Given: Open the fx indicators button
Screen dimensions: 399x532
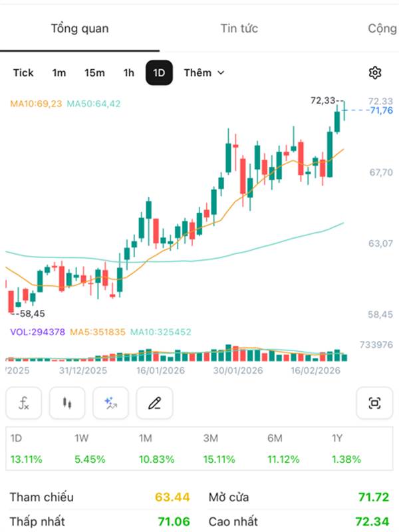Looking at the screenshot, I should coord(23,403).
